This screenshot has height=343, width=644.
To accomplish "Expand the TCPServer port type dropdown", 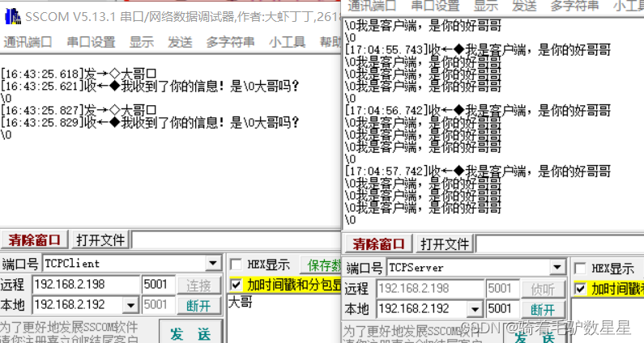I will point(557,268).
